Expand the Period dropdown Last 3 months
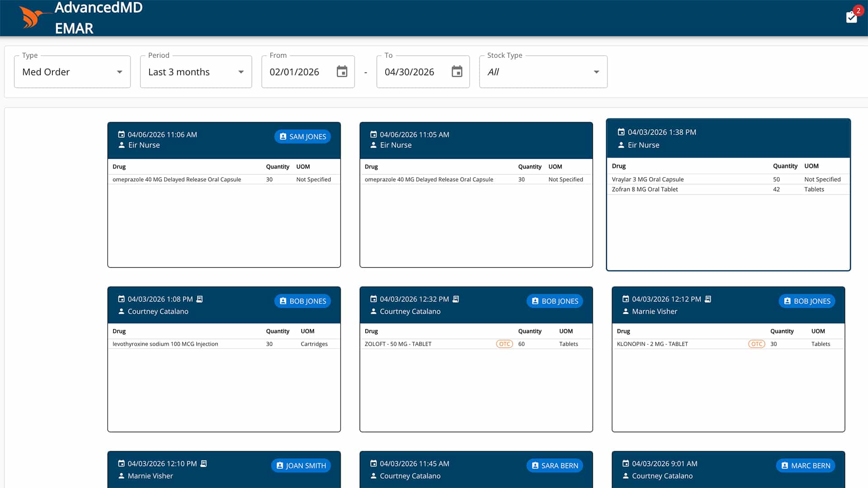Screen dimensions: 868x488 [196, 72]
